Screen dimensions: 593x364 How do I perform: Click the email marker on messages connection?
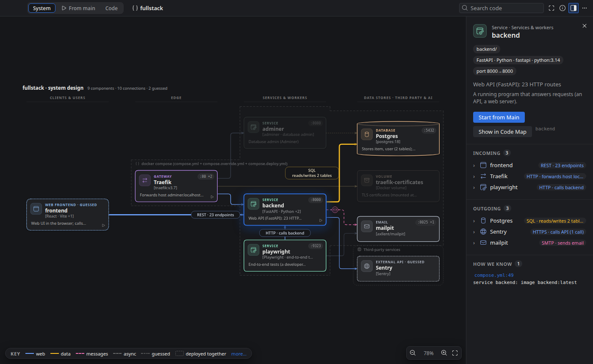tap(335, 210)
